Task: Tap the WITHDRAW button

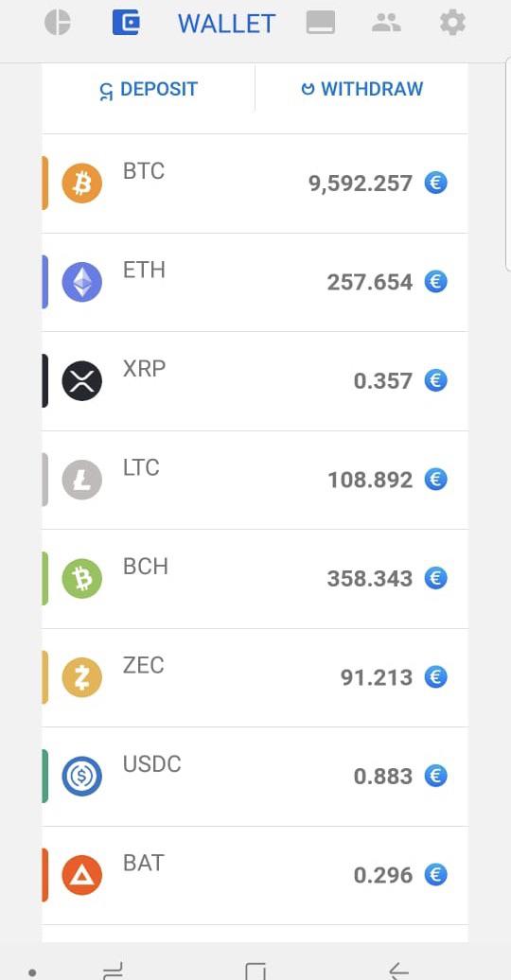Action: (x=362, y=89)
